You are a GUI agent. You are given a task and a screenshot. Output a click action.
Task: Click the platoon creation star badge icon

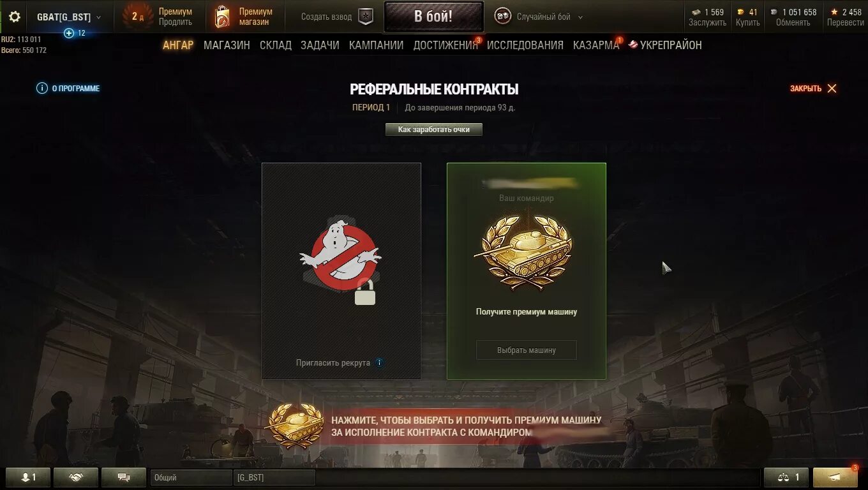point(366,17)
